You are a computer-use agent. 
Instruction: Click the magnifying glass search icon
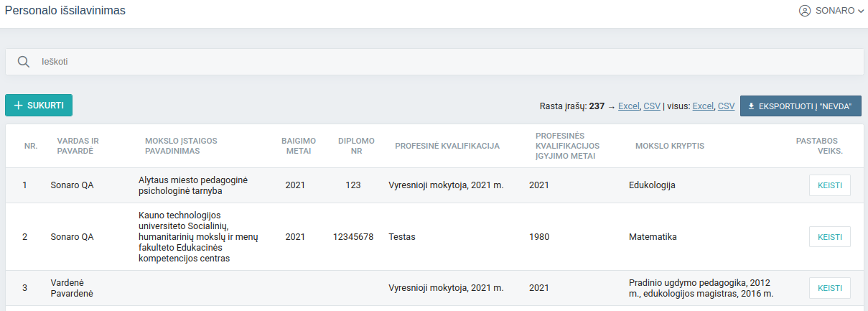pyautogui.click(x=24, y=62)
